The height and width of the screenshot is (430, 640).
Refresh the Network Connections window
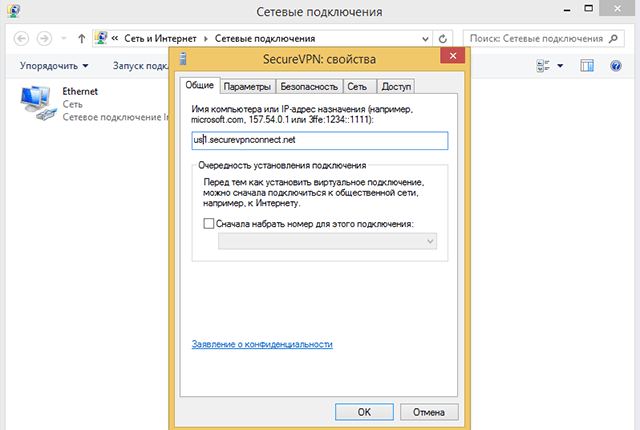tap(442, 39)
